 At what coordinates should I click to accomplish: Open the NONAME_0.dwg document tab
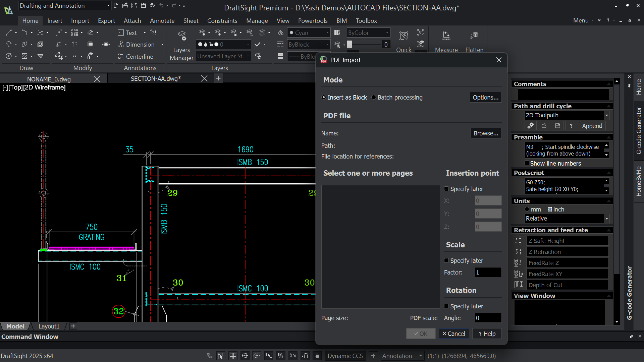pyautogui.click(x=49, y=79)
